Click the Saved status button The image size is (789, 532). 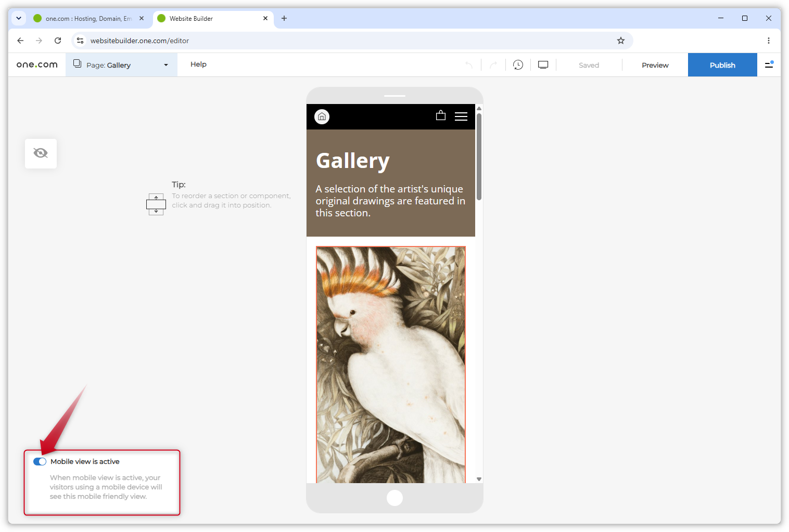point(589,65)
